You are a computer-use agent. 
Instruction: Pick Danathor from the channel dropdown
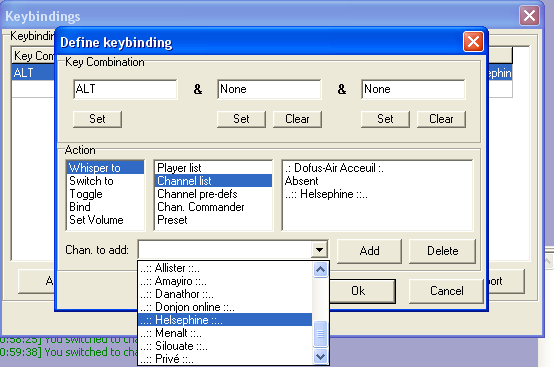point(225,294)
